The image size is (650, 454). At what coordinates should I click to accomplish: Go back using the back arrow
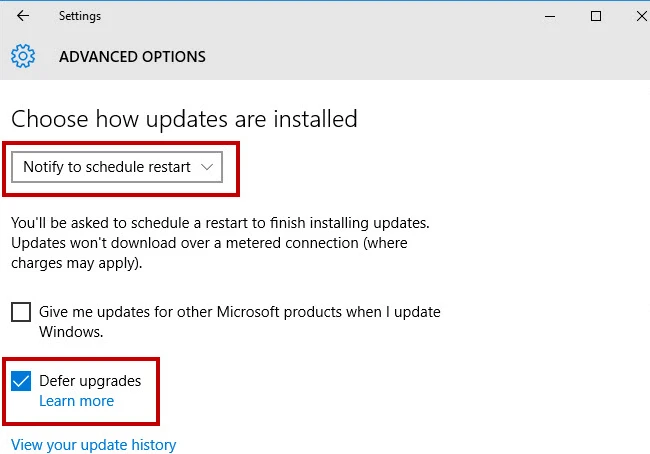(x=23, y=16)
